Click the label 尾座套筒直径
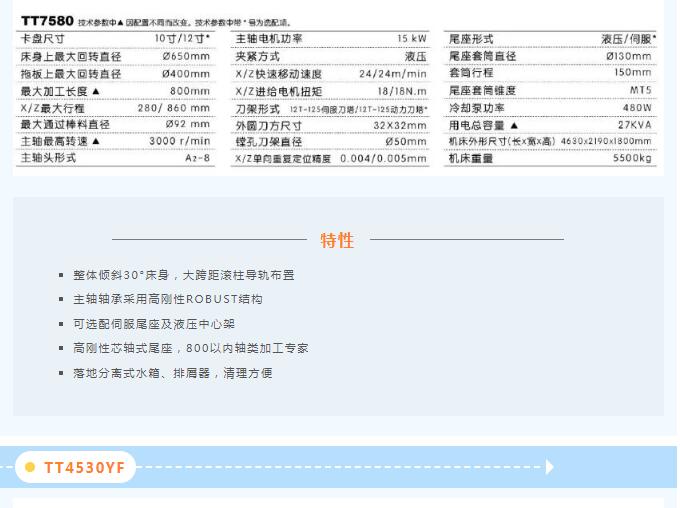This screenshot has height=508, width=680. pos(482,56)
